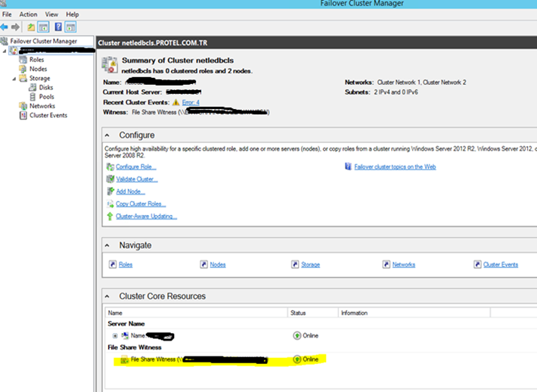The image size is (537, 392).
Task: Click the yellow warning icon beside Error: 4
Action: tap(176, 101)
